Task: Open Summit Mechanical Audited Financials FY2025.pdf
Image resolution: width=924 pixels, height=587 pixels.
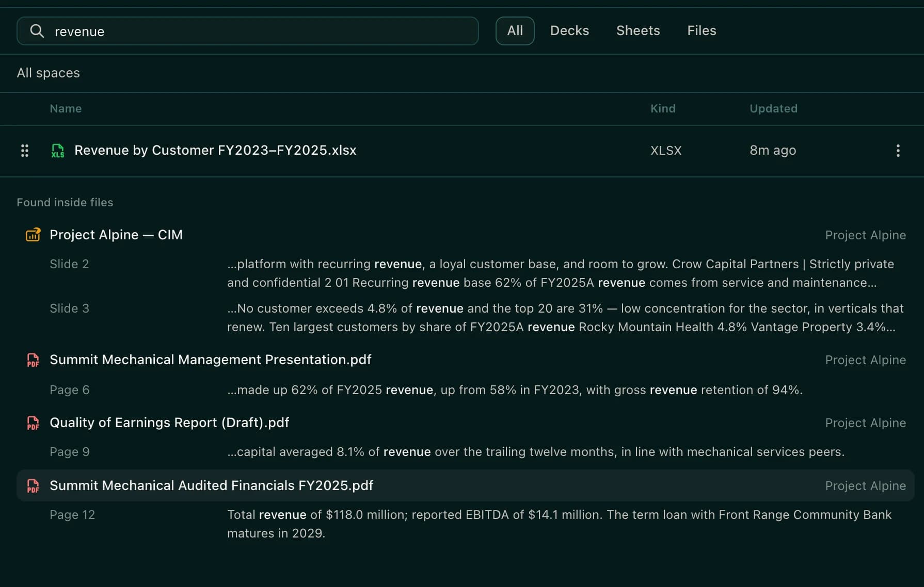Action: pyautogui.click(x=211, y=486)
